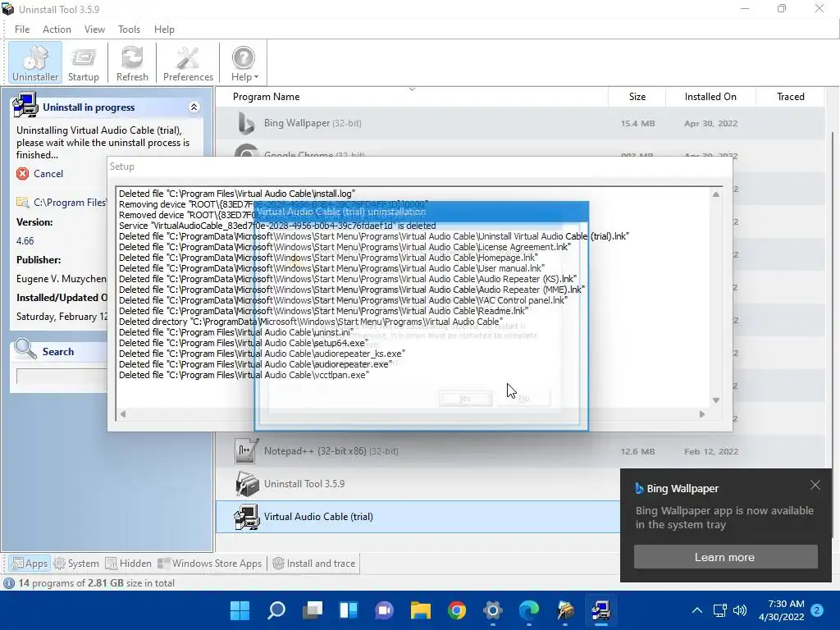840x630 pixels.
Task: Switch to Uninstall Tool taskbar icon
Action: pyautogui.click(x=565, y=610)
